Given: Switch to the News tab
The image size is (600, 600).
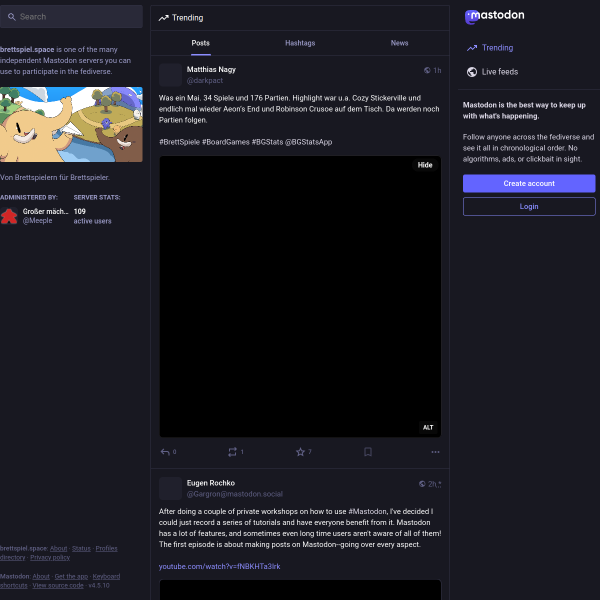Looking at the screenshot, I should point(399,43).
